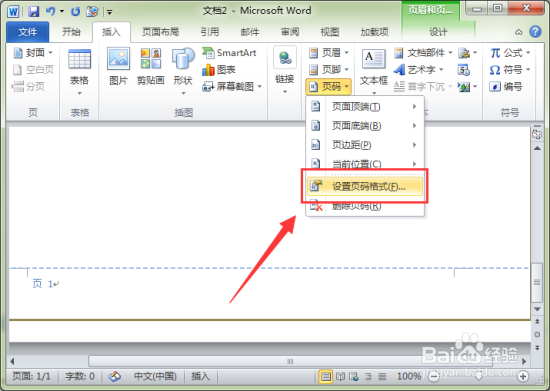Click the Redo/repeat icon
Screen dimensions: 550x391
[75, 12]
